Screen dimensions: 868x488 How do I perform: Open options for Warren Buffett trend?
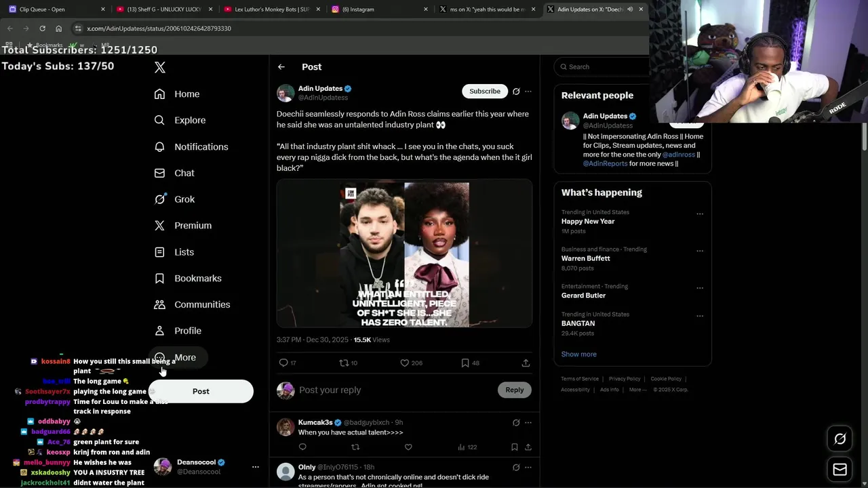(x=700, y=251)
